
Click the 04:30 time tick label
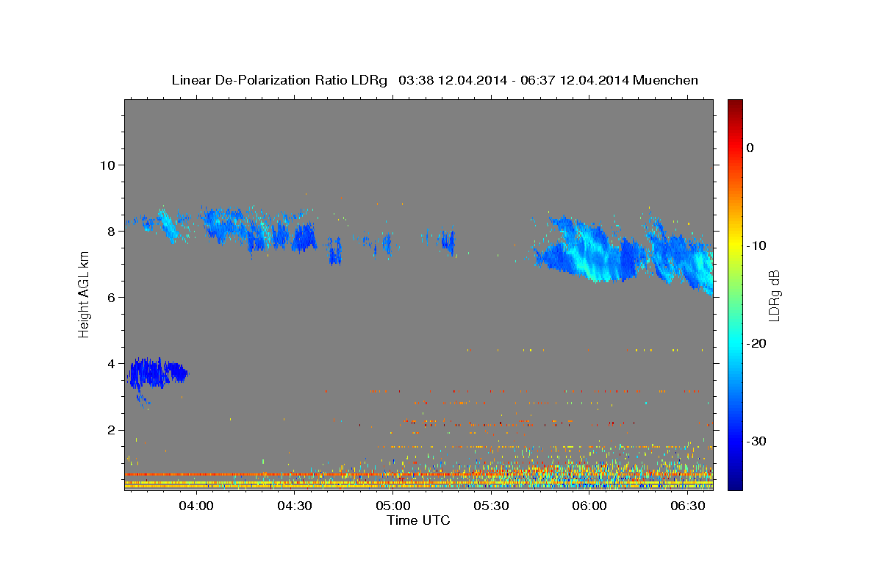tap(295, 506)
